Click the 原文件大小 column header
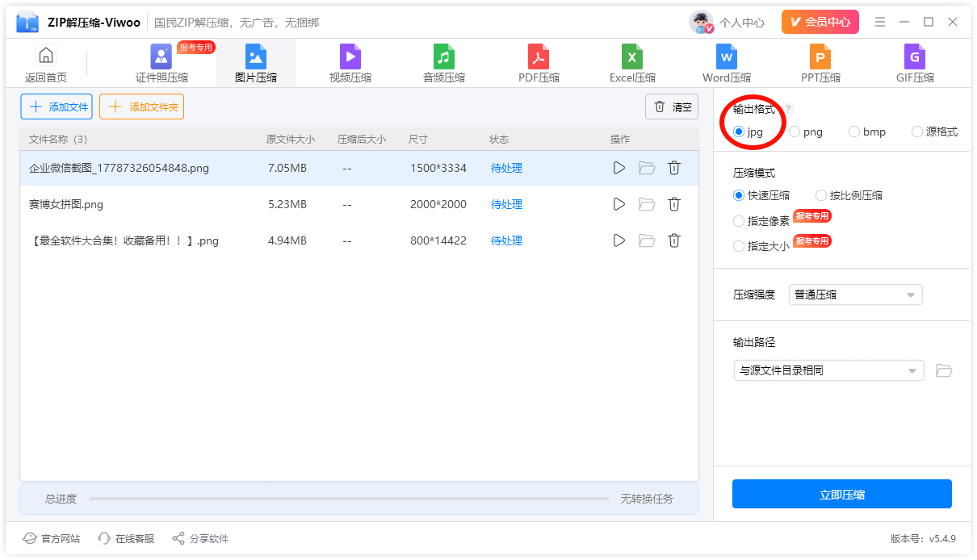 (x=291, y=139)
